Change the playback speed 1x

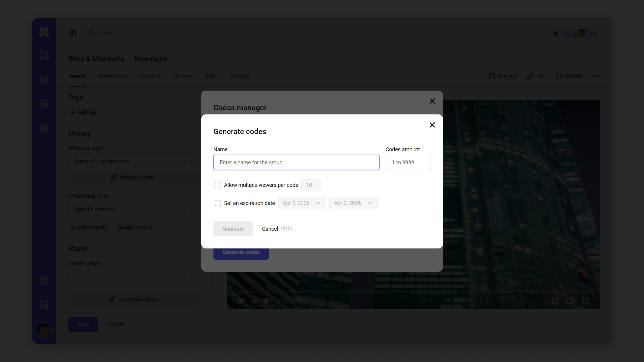tap(255, 301)
